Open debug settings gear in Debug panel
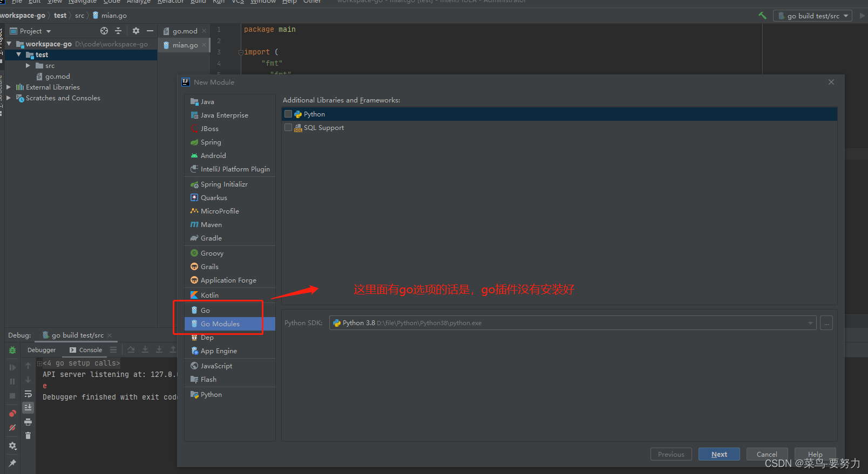868x474 pixels. coord(12,446)
